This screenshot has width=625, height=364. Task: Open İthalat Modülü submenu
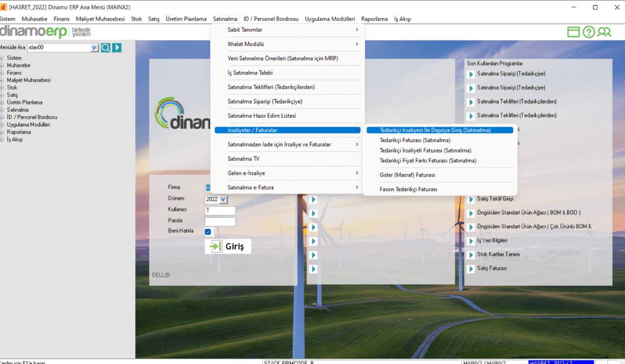pos(287,44)
